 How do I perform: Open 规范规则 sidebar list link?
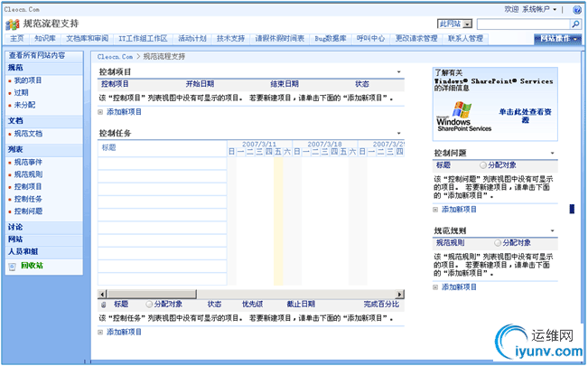point(28,174)
